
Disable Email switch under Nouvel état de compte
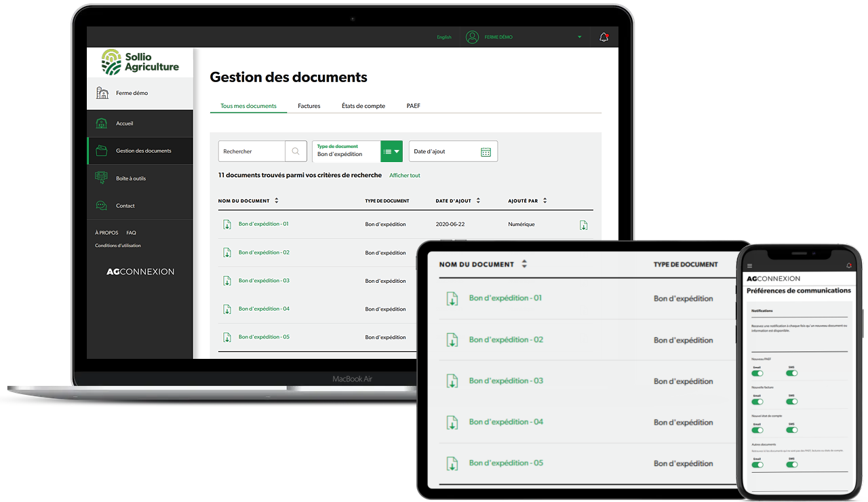click(757, 430)
